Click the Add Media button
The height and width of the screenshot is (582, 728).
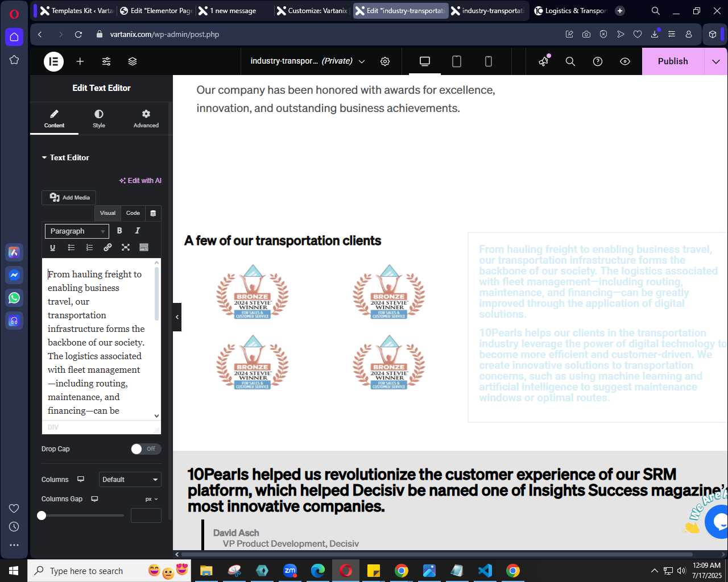pyautogui.click(x=69, y=197)
